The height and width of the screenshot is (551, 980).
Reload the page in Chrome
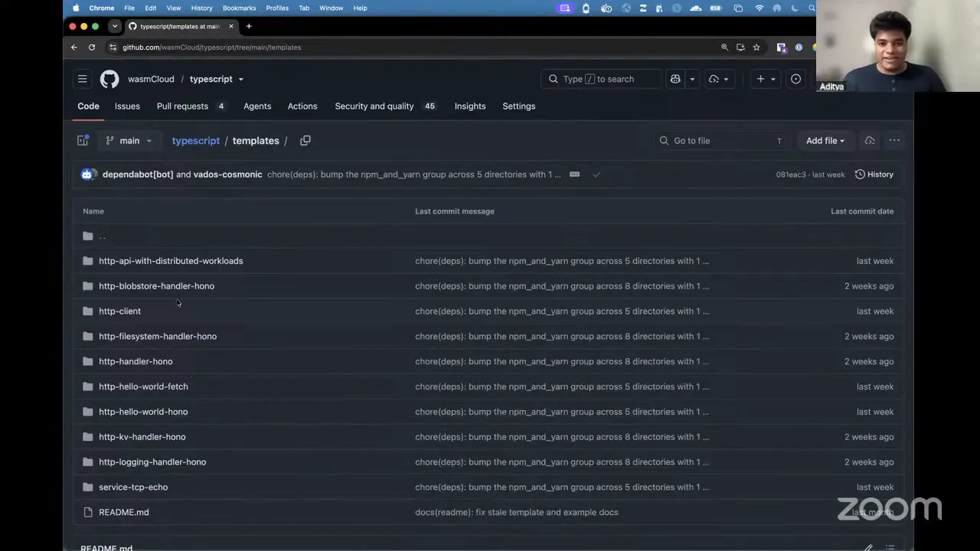[x=92, y=47]
